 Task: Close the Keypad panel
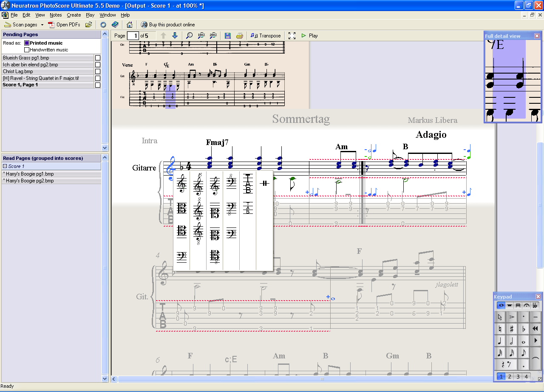click(538, 296)
